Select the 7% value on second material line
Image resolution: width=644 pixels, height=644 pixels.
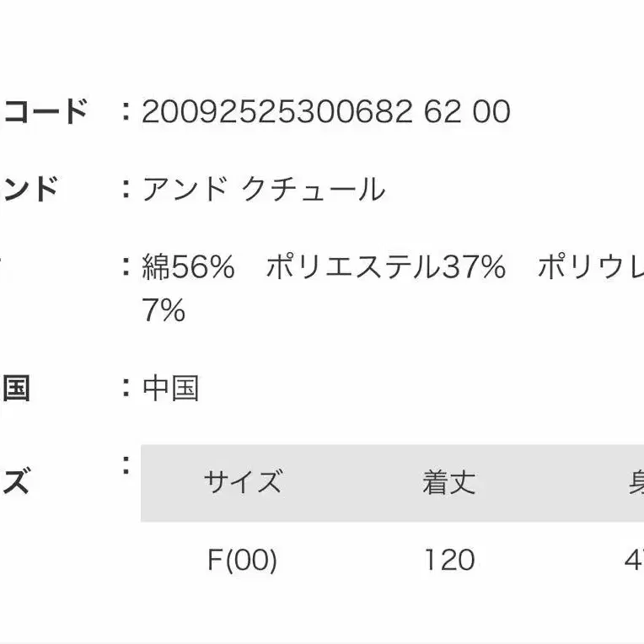164,311
